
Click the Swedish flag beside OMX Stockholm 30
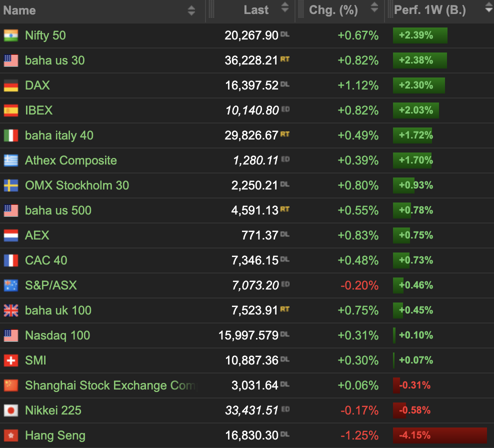(x=11, y=185)
